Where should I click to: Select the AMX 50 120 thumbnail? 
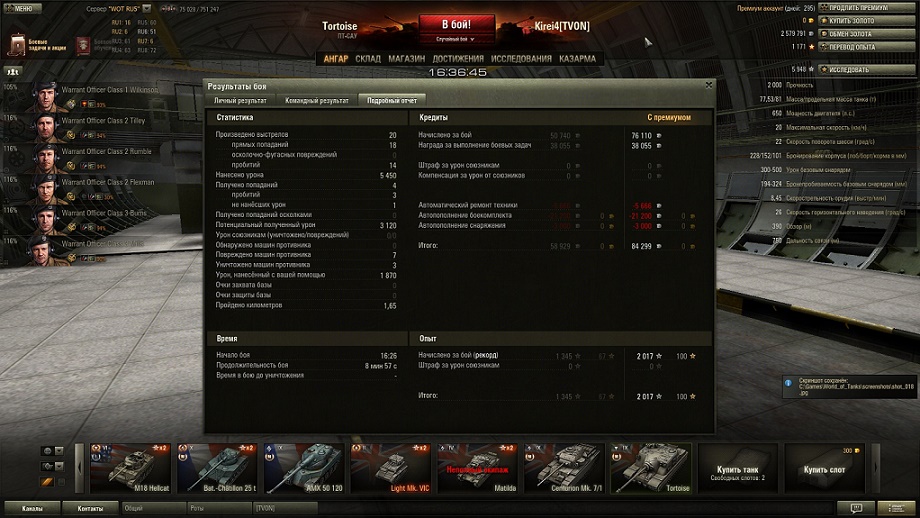click(x=304, y=468)
